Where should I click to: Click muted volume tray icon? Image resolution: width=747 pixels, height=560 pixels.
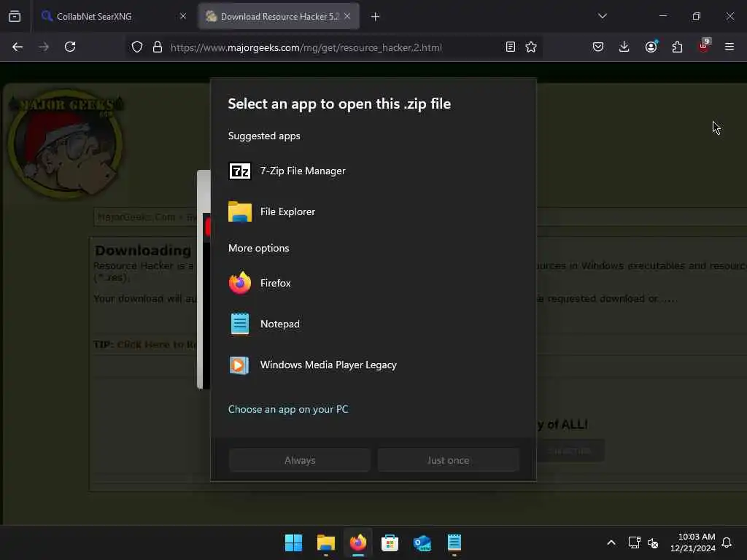[x=653, y=542]
